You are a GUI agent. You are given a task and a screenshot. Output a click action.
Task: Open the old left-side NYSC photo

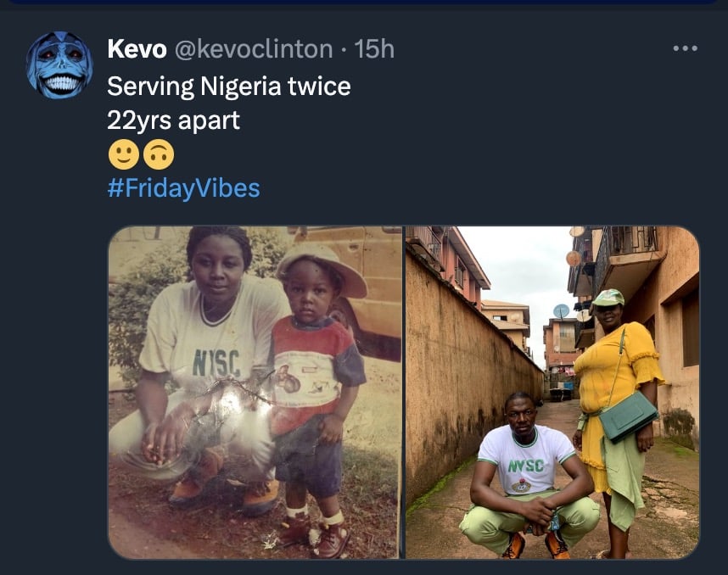[255, 392]
